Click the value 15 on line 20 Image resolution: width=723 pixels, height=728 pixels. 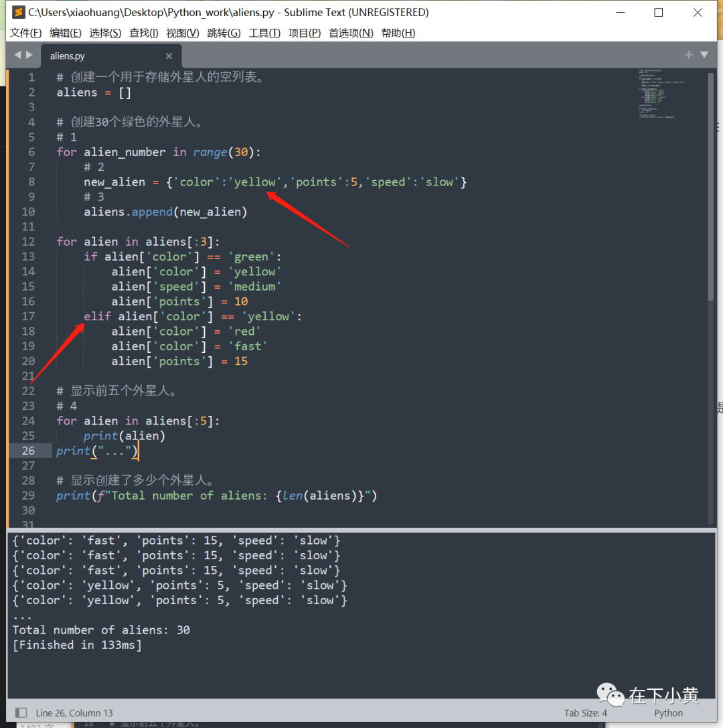(x=241, y=361)
